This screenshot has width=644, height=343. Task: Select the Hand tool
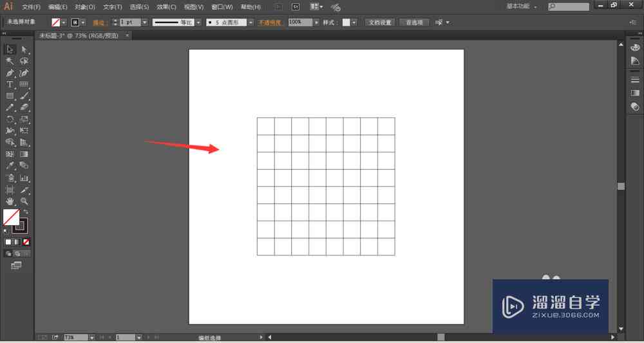click(x=10, y=201)
